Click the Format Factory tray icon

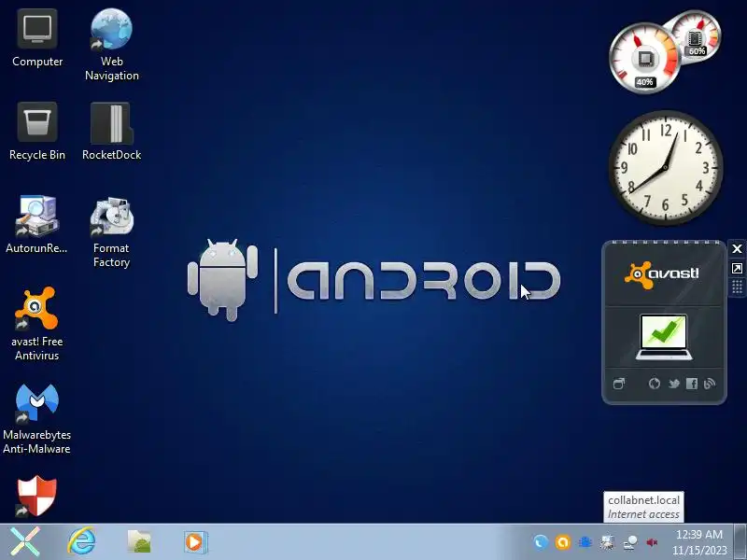click(x=608, y=542)
